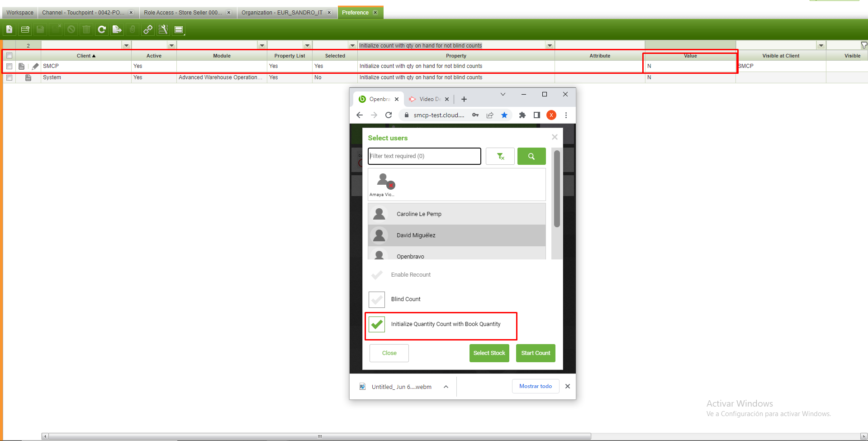The image size is (868, 441).
Task: Select user Caroline Le Pemp in the list
Action: [457, 214]
